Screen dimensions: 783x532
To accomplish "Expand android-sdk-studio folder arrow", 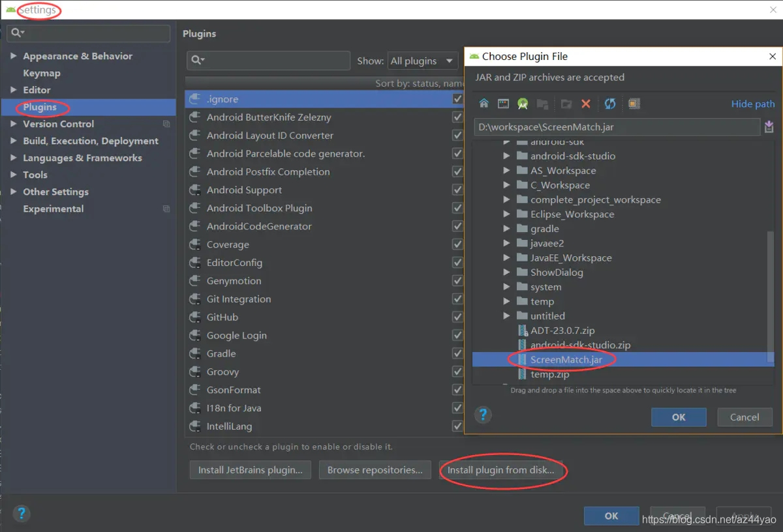I will [x=507, y=156].
